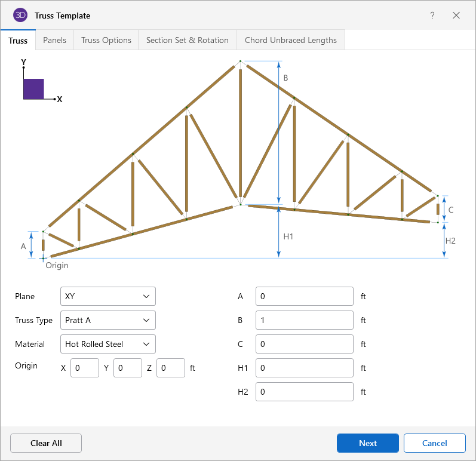The width and height of the screenshot is (476, 461).
Task: Click the 3D app logo icon
Action: (20, 16)
